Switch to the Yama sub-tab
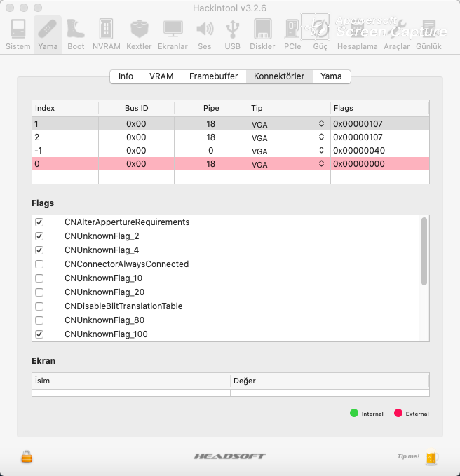The image size is (460, 476). 331,76
